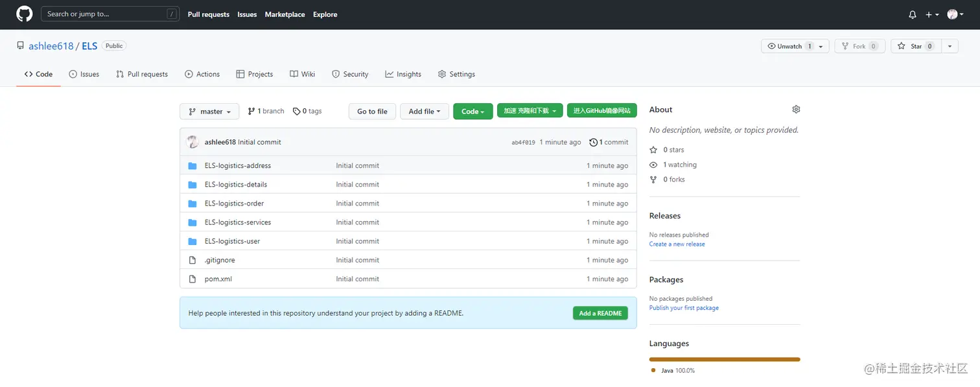Star the repository

[x=916, y=46]
